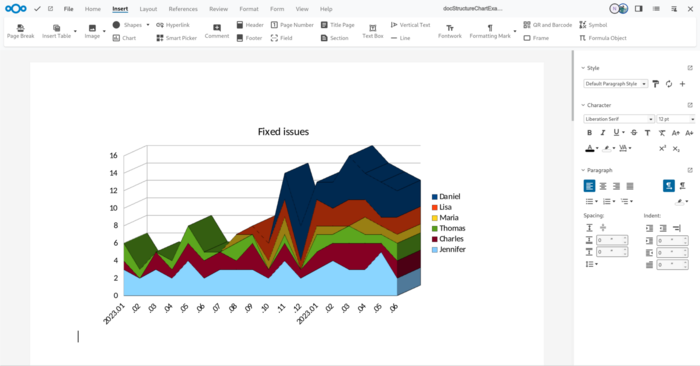Insert a Comment
The height and width of the screenshot is (366, 700).
click(x=217, y=31)
